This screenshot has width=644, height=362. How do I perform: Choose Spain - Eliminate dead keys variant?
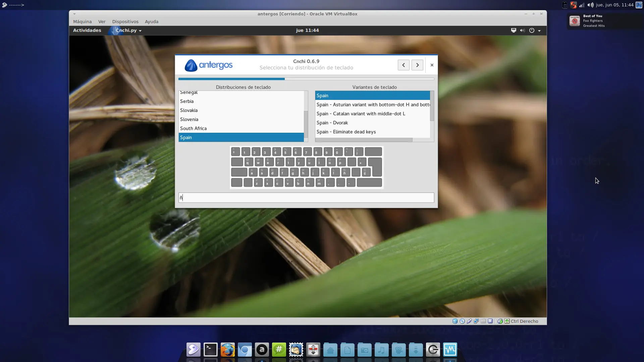coord(372,132)
